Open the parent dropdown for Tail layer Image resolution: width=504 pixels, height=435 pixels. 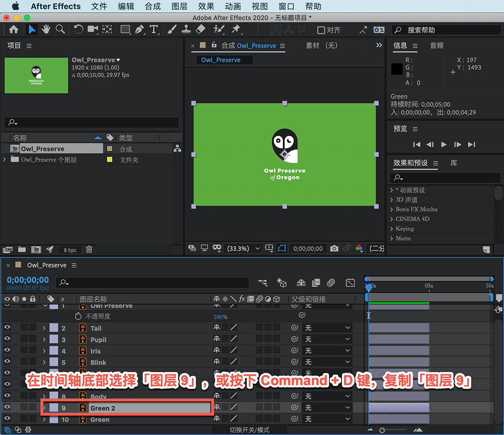(x=327, y=328)
